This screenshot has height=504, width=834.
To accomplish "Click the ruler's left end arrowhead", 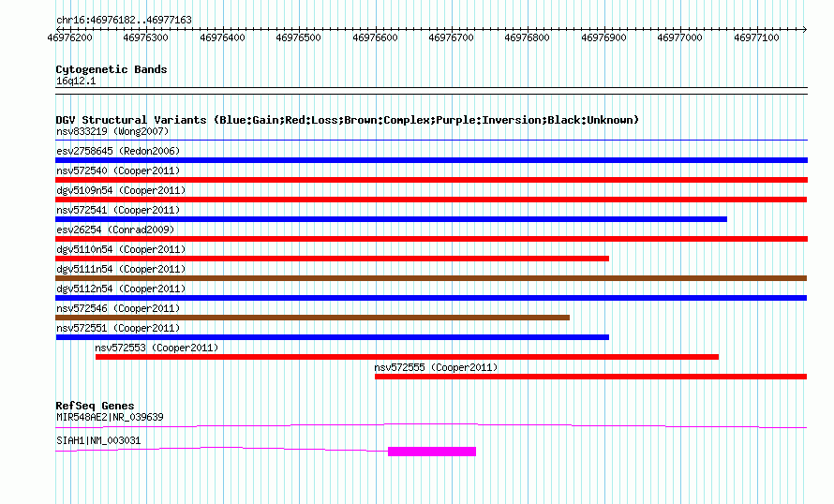I will 58,29.
